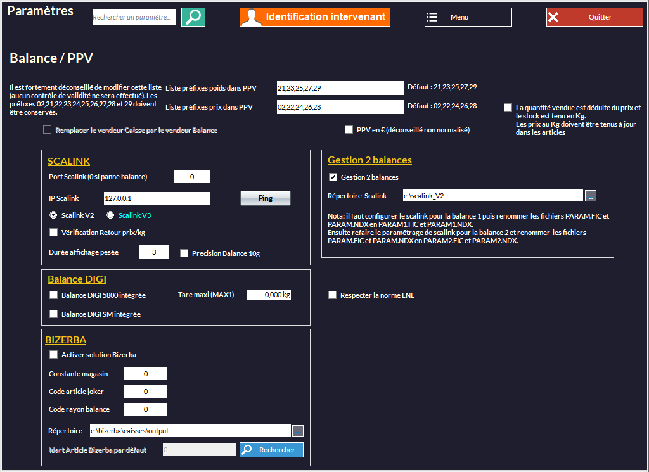Browse for the Bizerba répertoire folder
This screenshot has height=472, width=649.
point(297,430)
